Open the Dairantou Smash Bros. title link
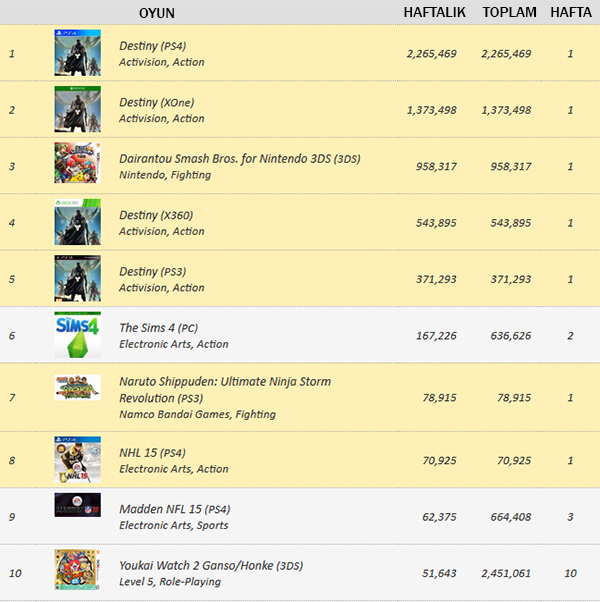600x602 pixels. pyautogui.click(x=240, y=159)
